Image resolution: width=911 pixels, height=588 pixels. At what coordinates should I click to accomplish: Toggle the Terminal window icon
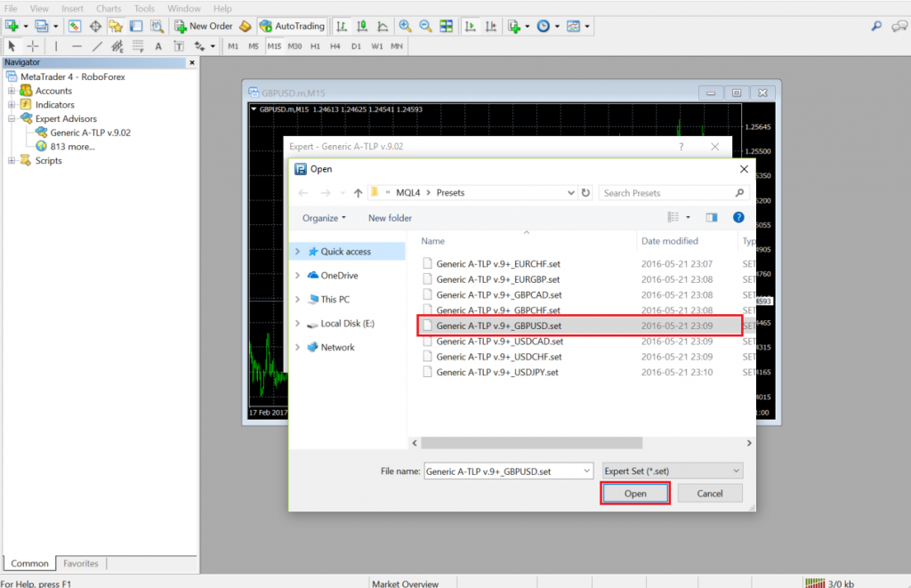[136, 26]
